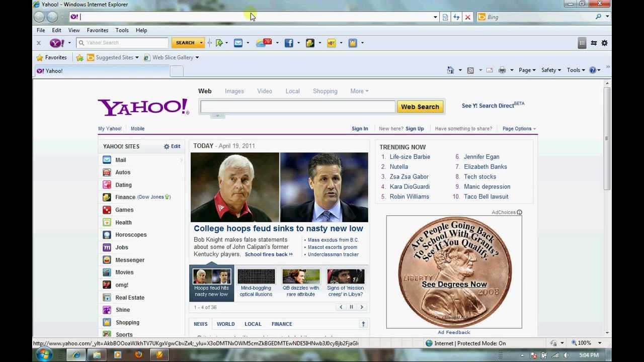This screenshot has height=362, width=644.
Task: Open the Favorites menu
Action: (98, 30)
